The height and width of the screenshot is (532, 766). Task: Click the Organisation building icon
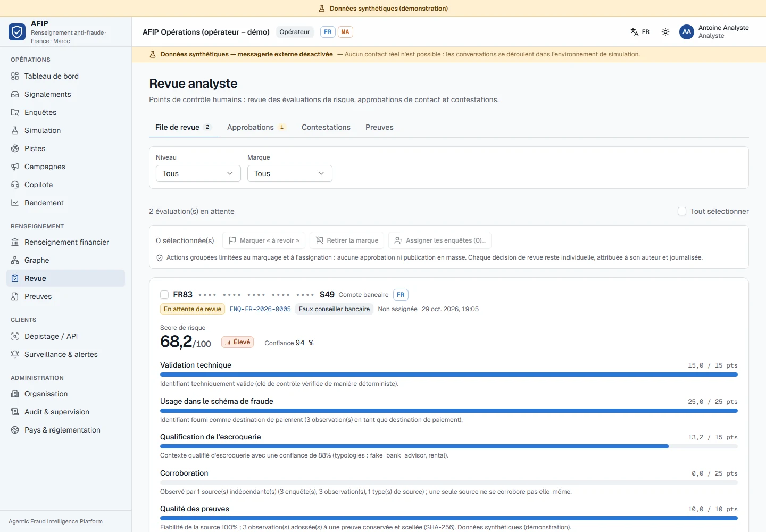click(x=15, y=394)
